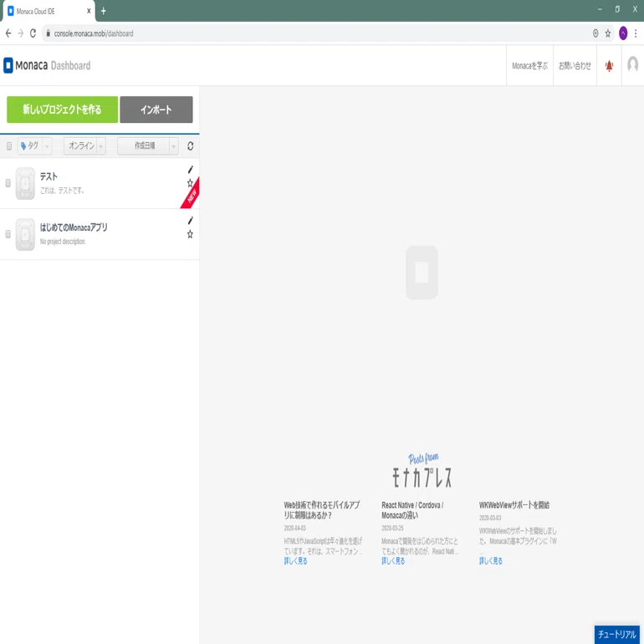Open WKWebViewサポートを開始 article title
The height and width of the screenshot is (644, 644).
pos(514,505)
